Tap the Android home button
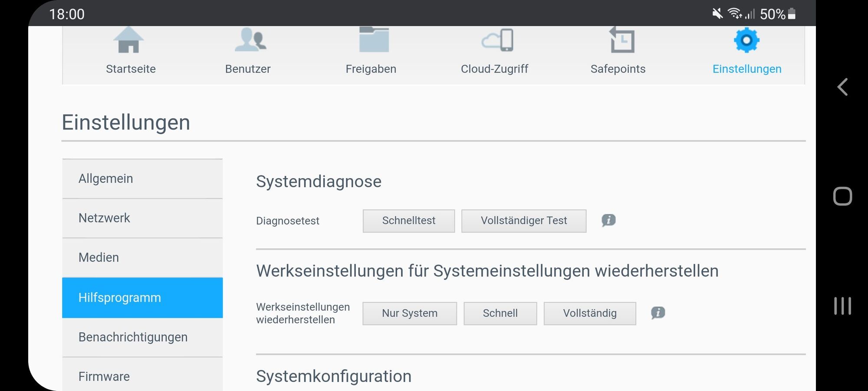Viewport: 868px width, 391px height. point(842,196)
